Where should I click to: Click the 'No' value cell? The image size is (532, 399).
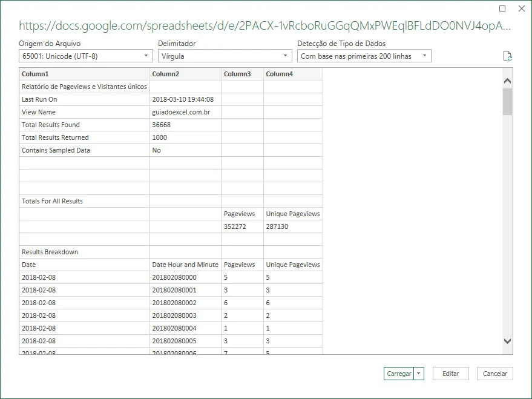click(x=186, y=150)
